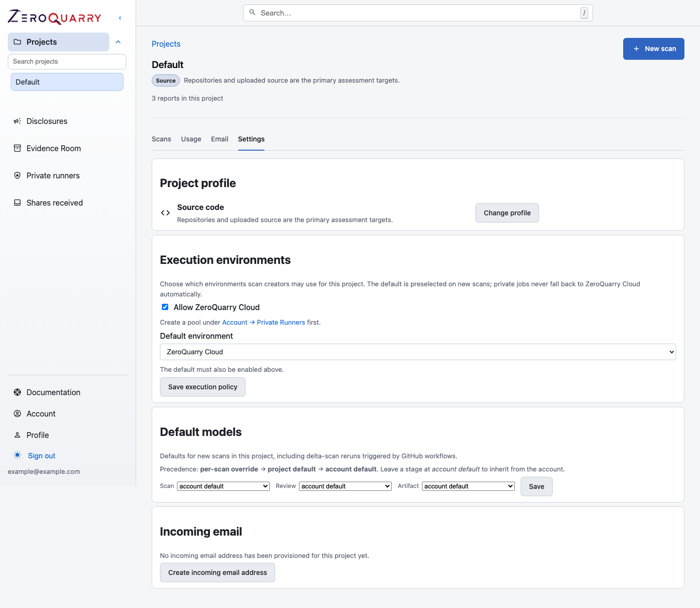
Task: Click the search magnifier icon
Action: [252, 13]
